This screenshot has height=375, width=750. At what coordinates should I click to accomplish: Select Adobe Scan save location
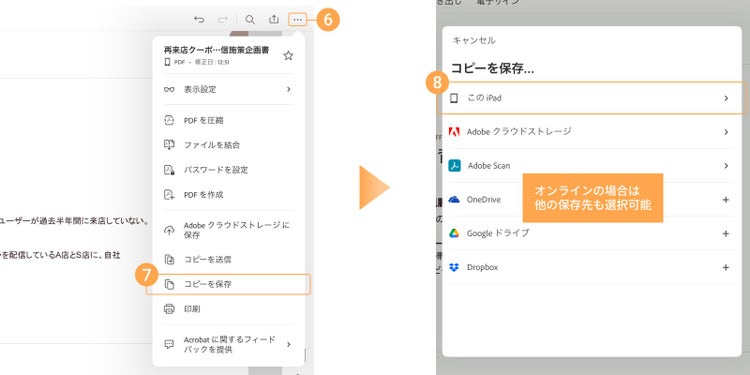pyautogui.click(x=592, y=166)
